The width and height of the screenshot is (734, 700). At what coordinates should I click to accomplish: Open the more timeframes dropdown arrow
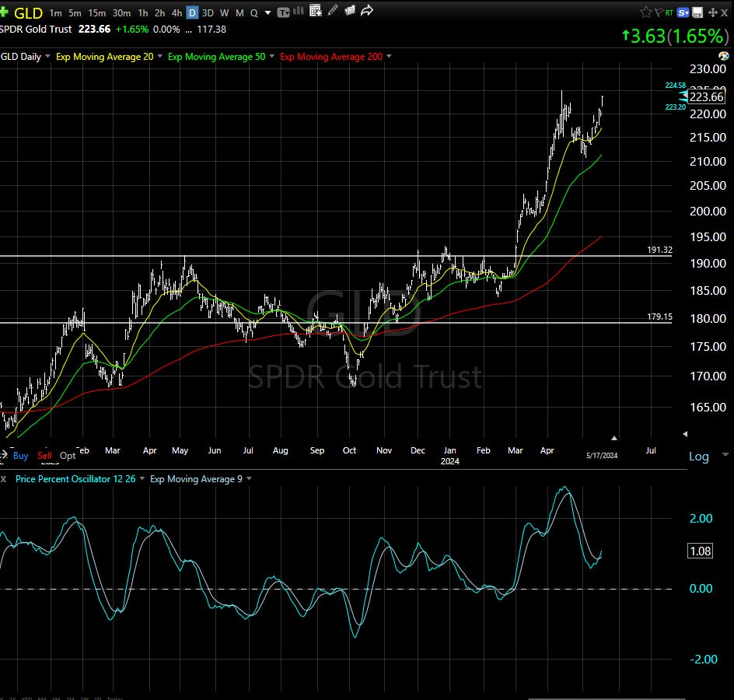(x=267, y=13)
